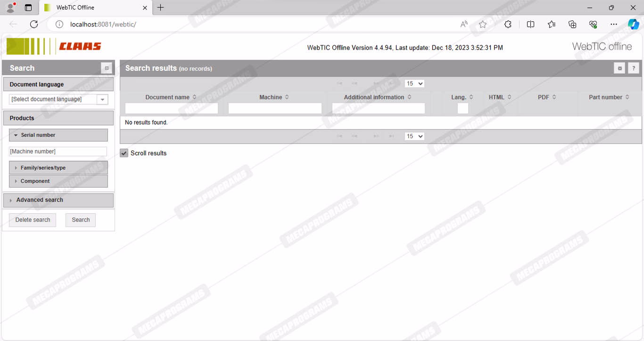Open top rows-per-page dropdown showing 15
644x341 pixels.
(414, 83)
